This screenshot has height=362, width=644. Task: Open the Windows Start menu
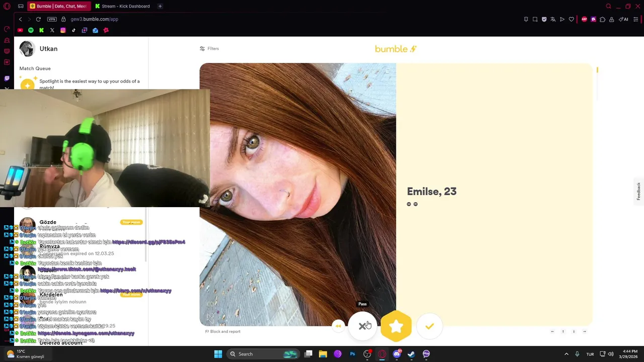(218, 354)
